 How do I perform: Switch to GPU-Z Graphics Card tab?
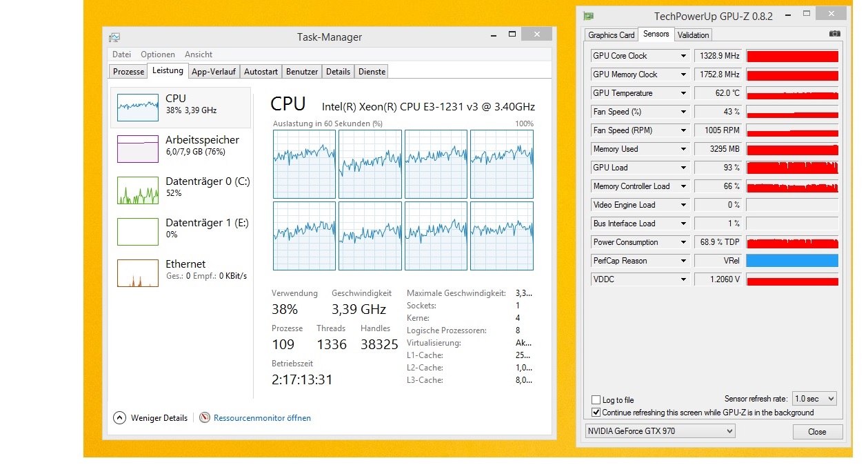coord(612,35)
